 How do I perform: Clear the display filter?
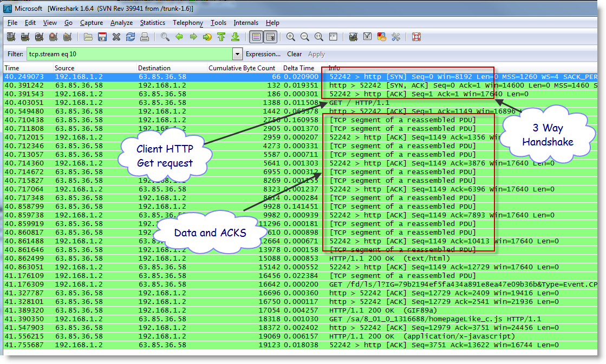click(x=295, y=54)
